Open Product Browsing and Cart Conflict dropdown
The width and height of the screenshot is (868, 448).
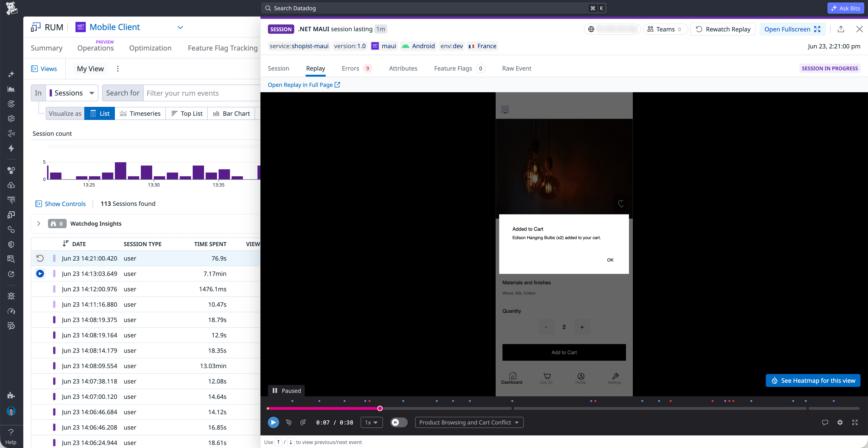[x=469, y=422]
